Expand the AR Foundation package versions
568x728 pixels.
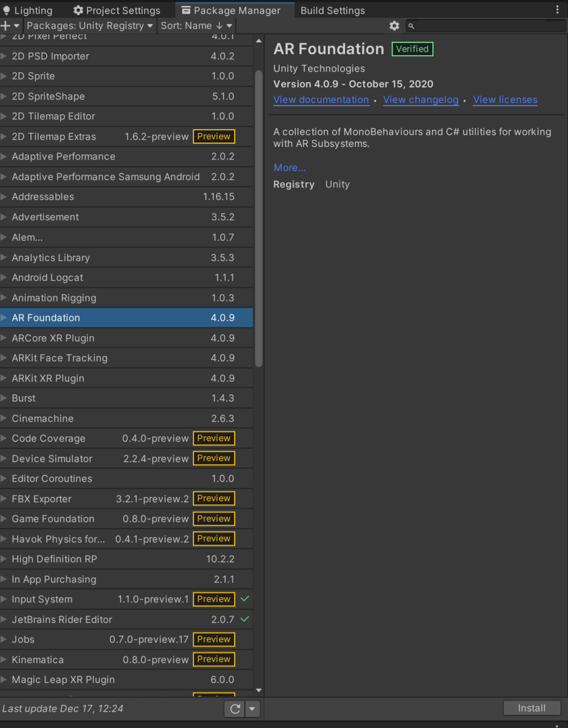pyautogui.click(x=4, y=318)
